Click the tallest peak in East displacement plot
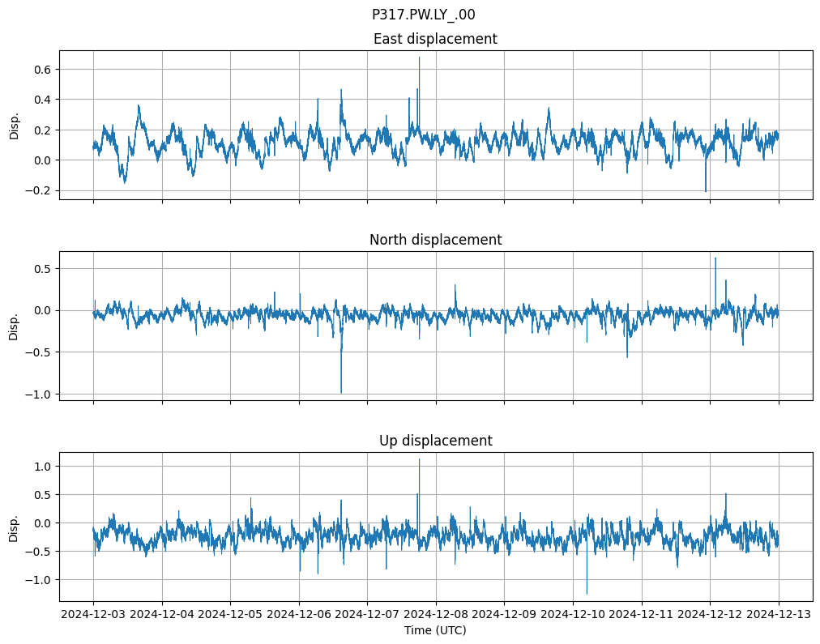The width and height of the screenshot is (820, 644). point(419,58)
